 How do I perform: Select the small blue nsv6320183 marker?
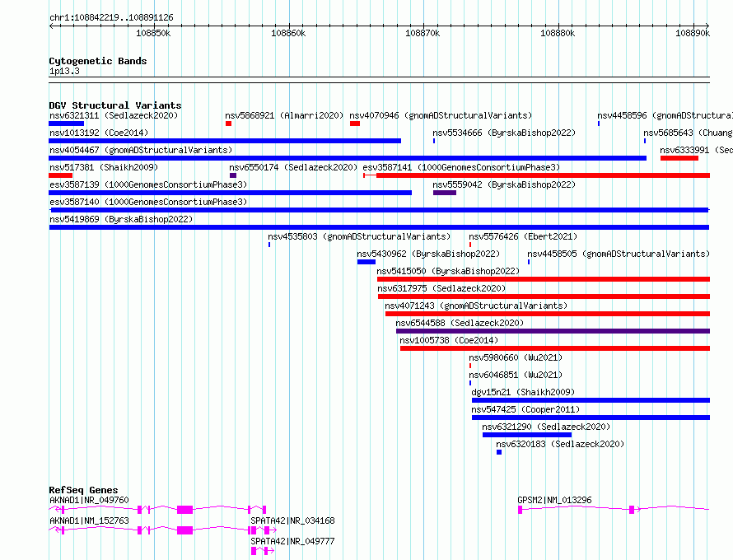click(x=499, y=452)
